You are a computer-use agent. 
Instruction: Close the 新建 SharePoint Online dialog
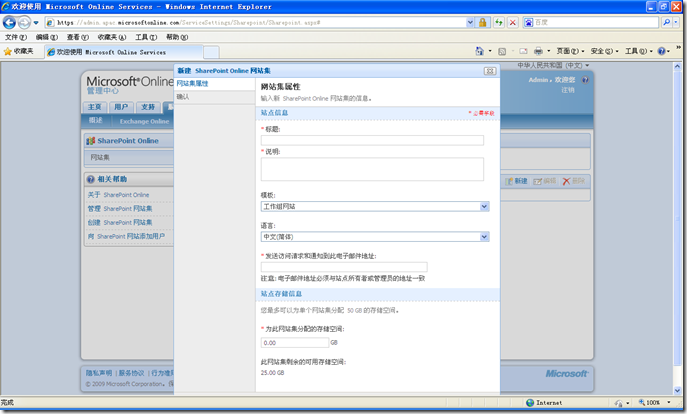pos(490,71)
